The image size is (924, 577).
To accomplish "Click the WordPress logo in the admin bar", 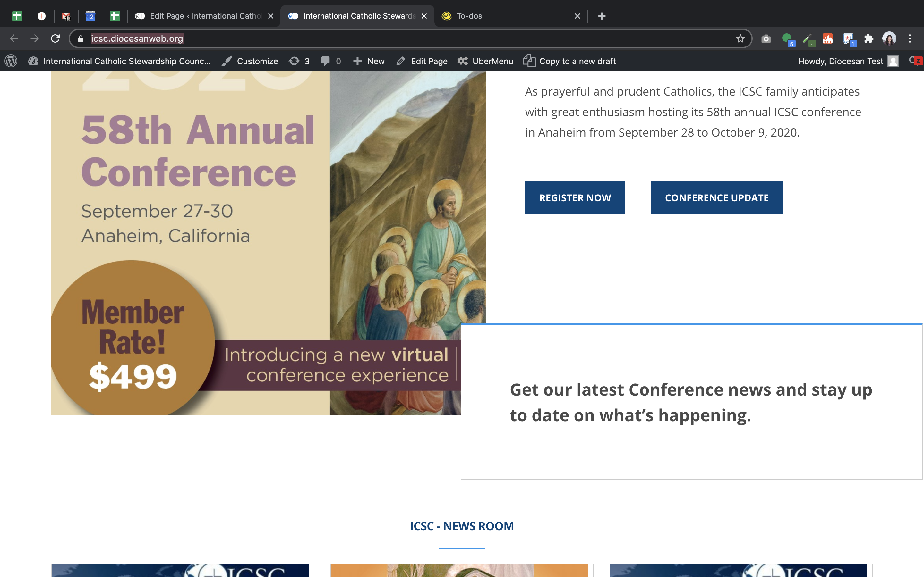I will pyautogui.click(x=11, y=61).
